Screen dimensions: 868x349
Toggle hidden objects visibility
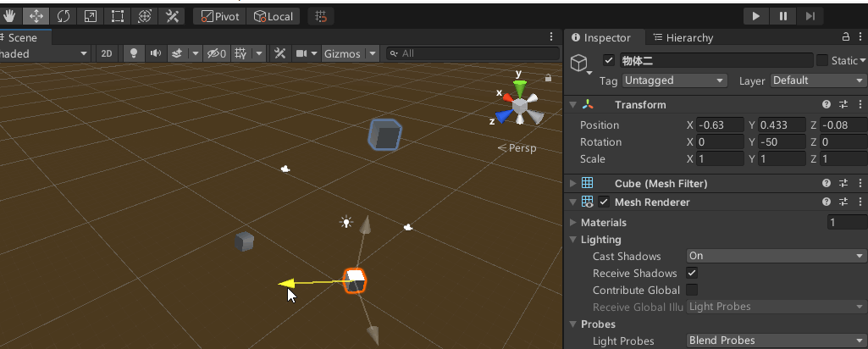pos(217,53)
